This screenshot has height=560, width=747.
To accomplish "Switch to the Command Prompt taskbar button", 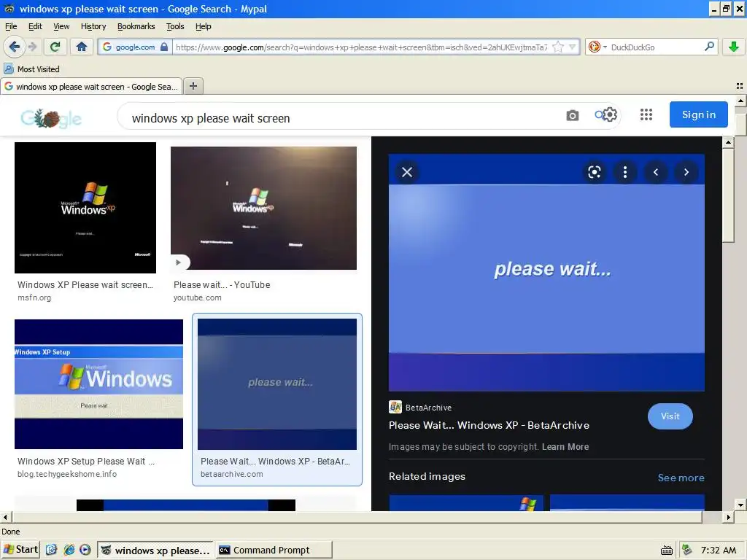I will [x=274, y=550].
